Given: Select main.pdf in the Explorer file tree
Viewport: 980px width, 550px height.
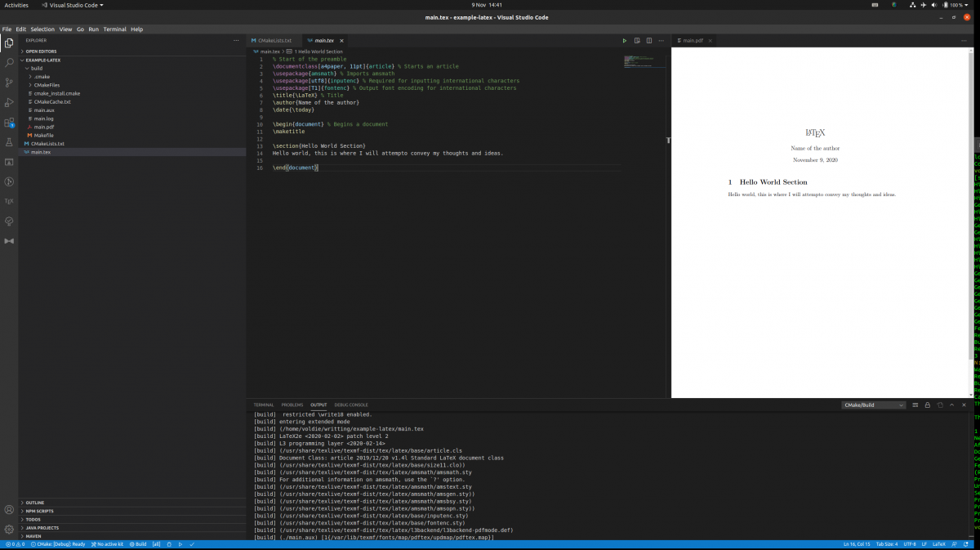Looking at the screenshot, I should (x=43, y=127).
